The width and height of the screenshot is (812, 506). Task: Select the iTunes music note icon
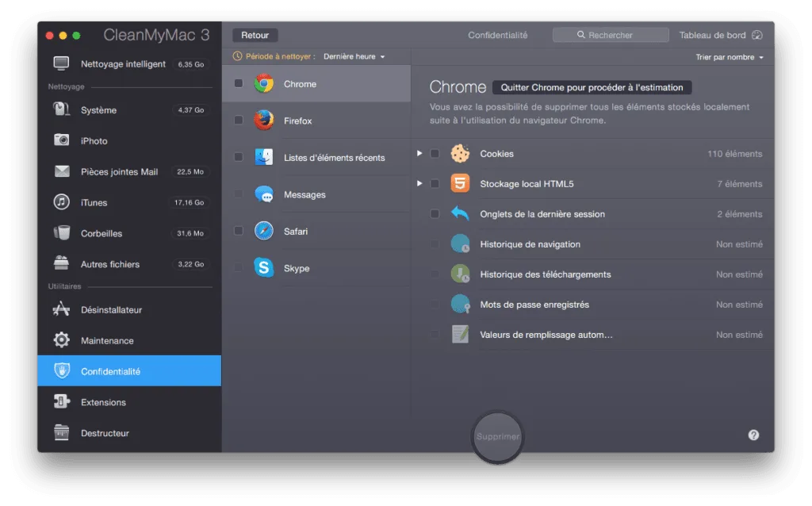(61, 202)
